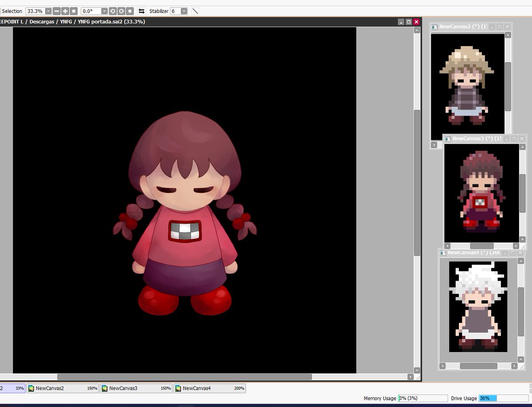The height and width of the screenshot is (407, 532).
Task: Click NewCanvas4 scroll up arrow
Action: tap(520, 261)
